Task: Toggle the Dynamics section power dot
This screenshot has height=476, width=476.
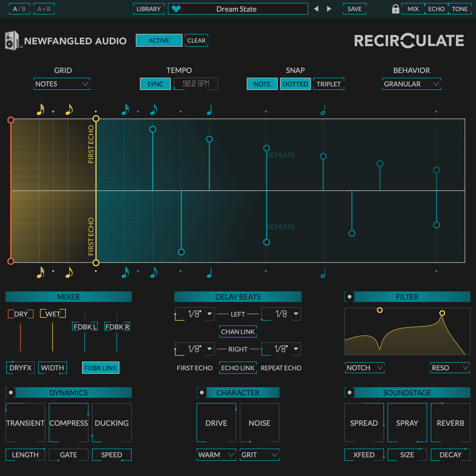Action: [11, 392]
